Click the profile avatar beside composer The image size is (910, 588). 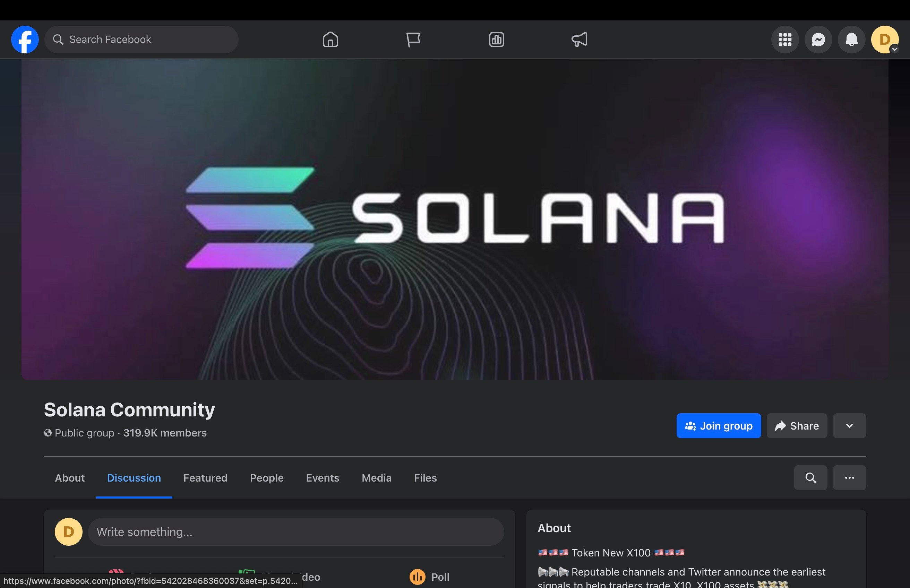68,531
